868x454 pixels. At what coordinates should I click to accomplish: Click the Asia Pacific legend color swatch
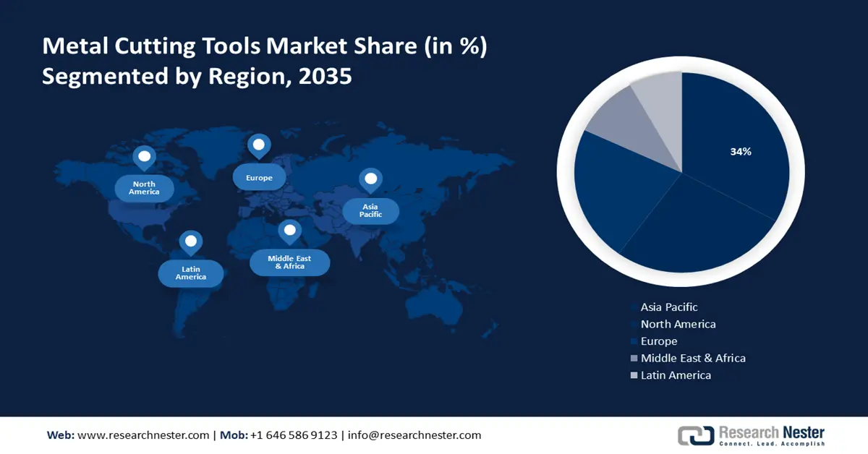pos(634,308)
